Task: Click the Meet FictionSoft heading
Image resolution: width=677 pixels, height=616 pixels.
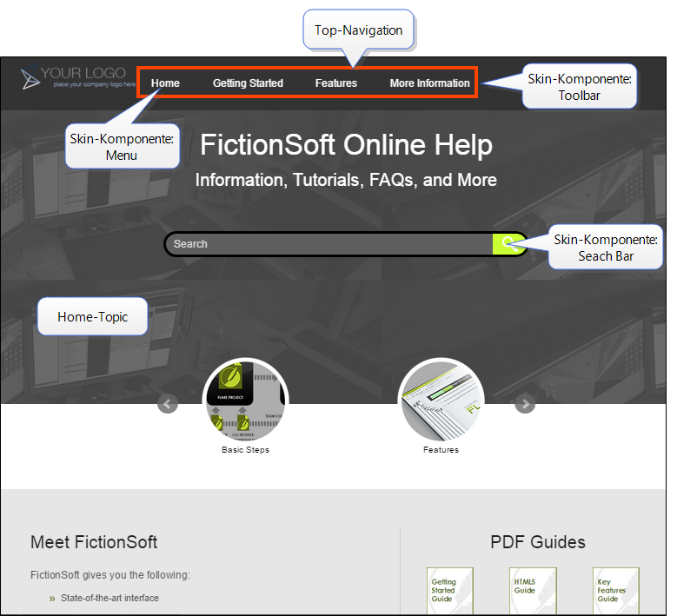Action: tap(94, 542)
